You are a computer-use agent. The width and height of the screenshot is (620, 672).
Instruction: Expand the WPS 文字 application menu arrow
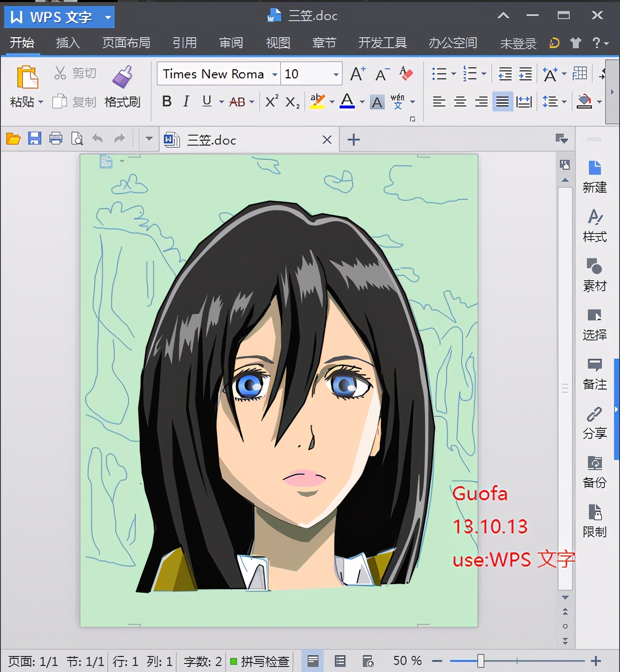[x=108, y=18]
